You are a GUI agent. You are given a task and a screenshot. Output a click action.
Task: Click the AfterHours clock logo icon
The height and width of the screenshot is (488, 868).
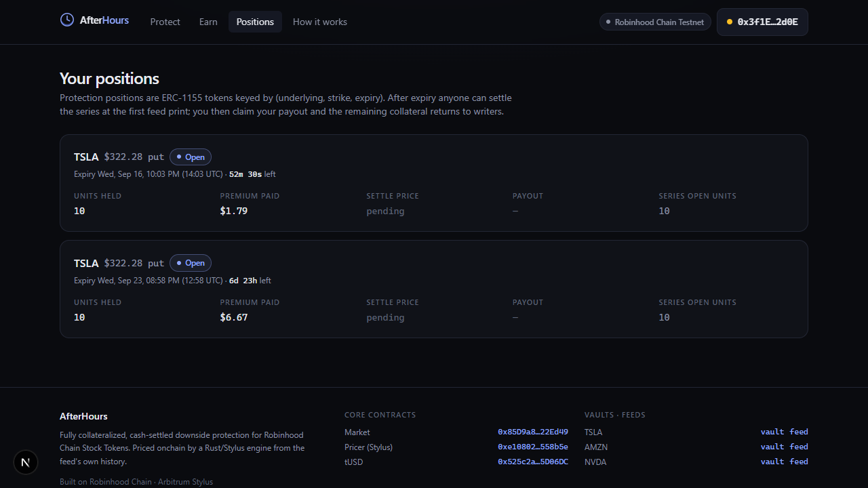click(x=67, y=20)
